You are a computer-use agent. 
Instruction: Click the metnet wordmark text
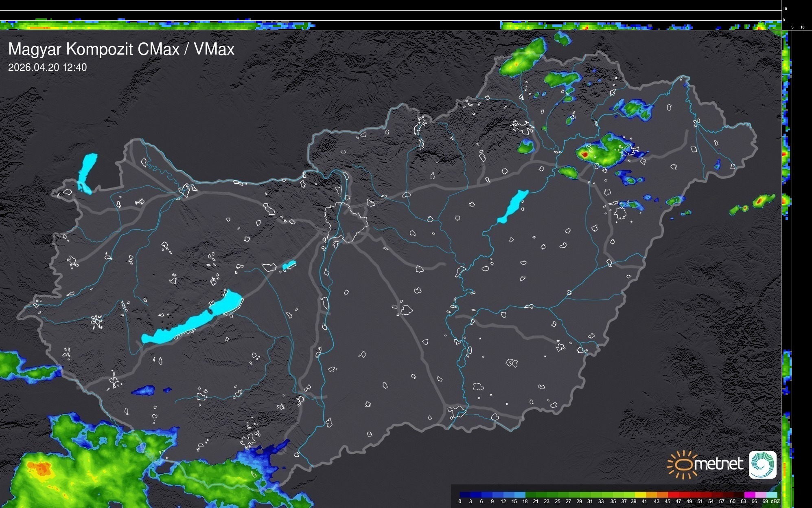pyautogui.click(x=720, y=464)
